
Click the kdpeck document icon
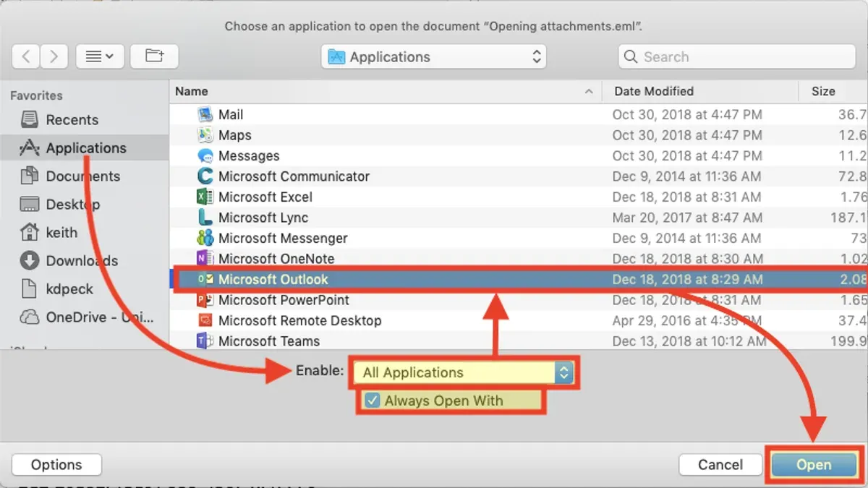tap(29, 289)
